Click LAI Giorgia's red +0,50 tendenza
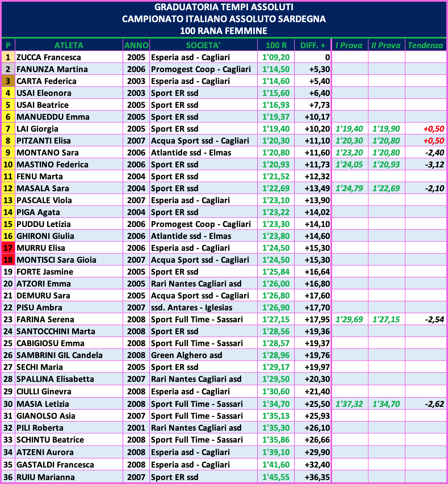Screen dimensions: 448x484 [x=434, y=129]
